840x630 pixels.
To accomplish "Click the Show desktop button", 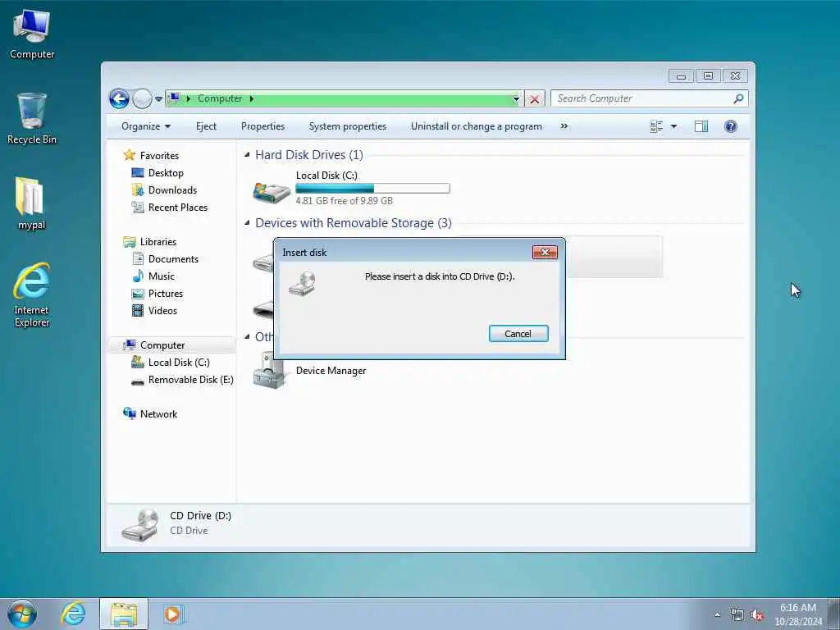I will tap(834, 614).
